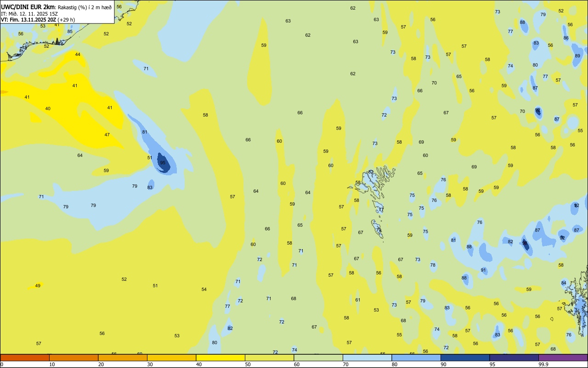
Task: Click the 10–20 orange legend swatch
Action: coord(73,357)
